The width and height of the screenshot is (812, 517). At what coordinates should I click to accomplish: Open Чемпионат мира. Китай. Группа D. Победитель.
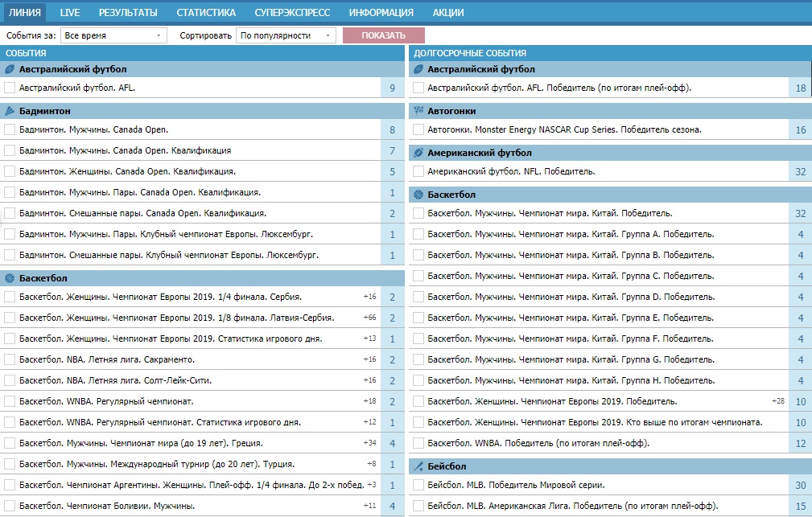(571, 297)
